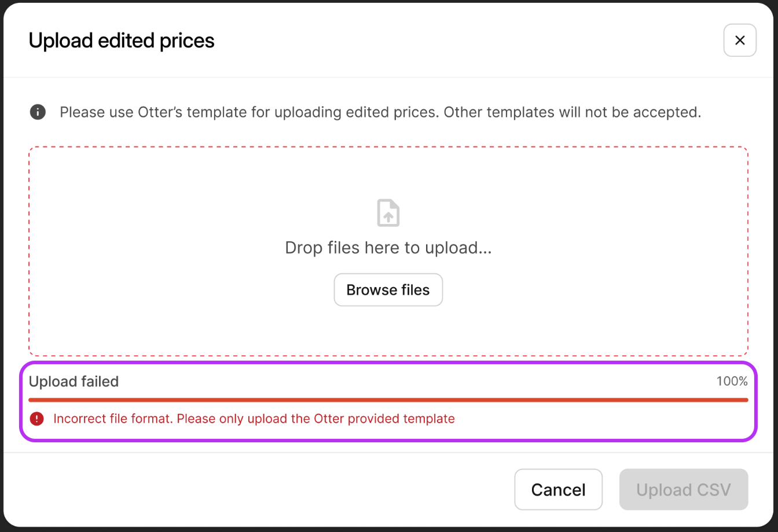Click the red upload progress bar

[x=388, y=399]
